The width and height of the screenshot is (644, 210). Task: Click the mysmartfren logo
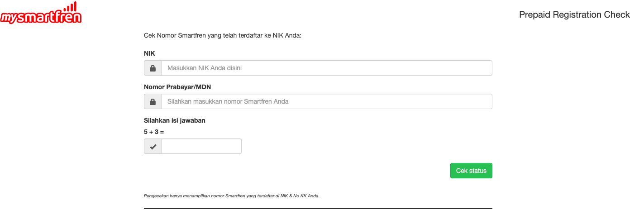41,13
